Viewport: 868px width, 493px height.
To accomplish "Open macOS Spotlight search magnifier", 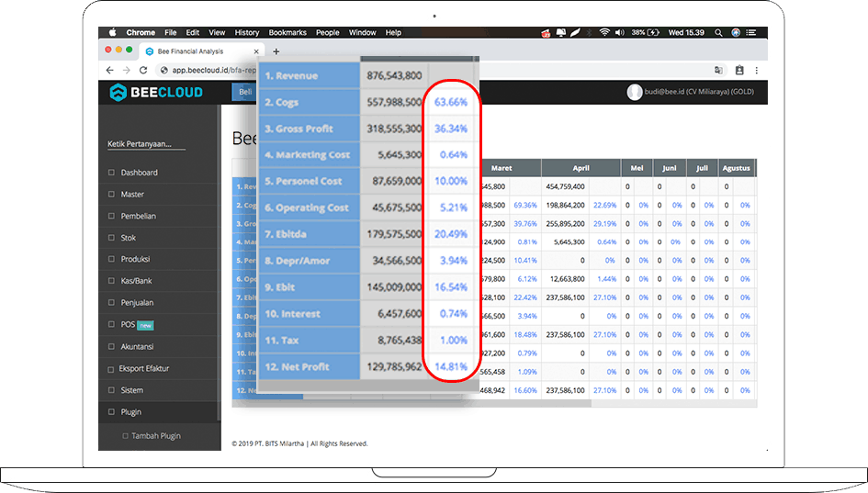I will point(717,32).
